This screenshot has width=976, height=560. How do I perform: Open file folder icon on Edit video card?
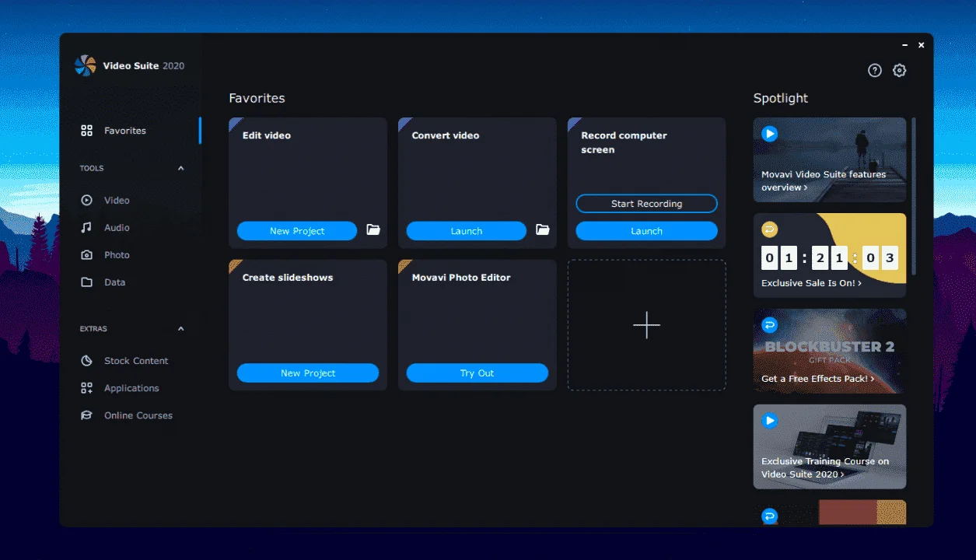click(373, 230)
